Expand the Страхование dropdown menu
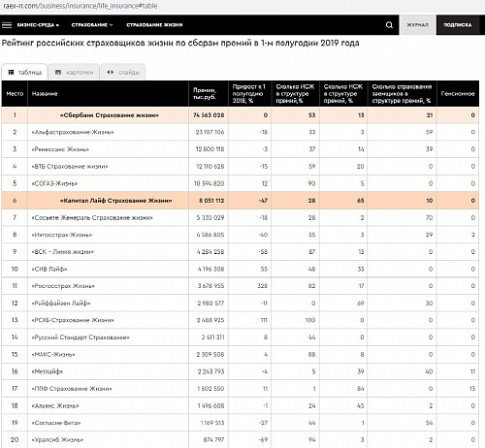 click(x=92, y=25)
